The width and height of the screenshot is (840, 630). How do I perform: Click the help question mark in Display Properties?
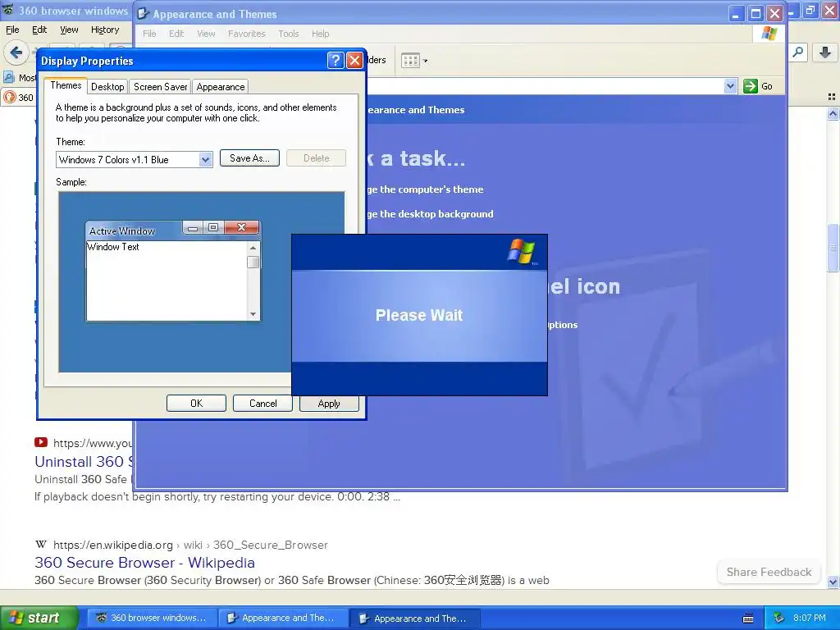tap(336, 60)
